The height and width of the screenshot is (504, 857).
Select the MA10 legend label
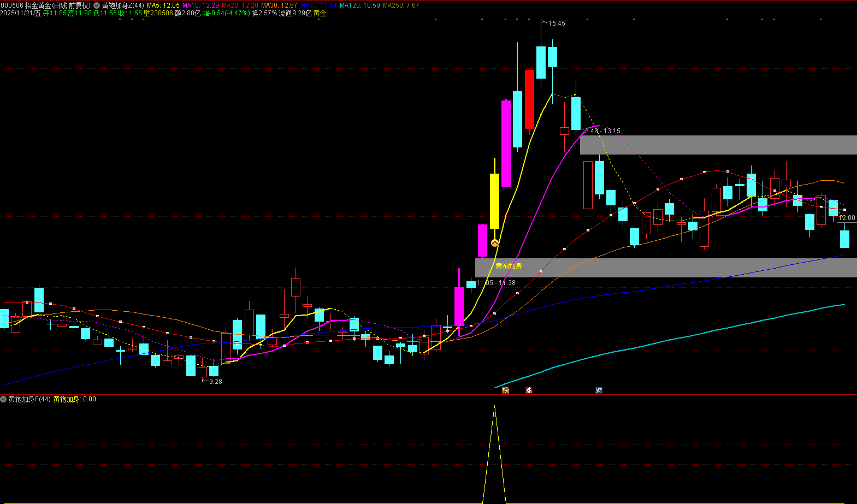coord(200,5)
